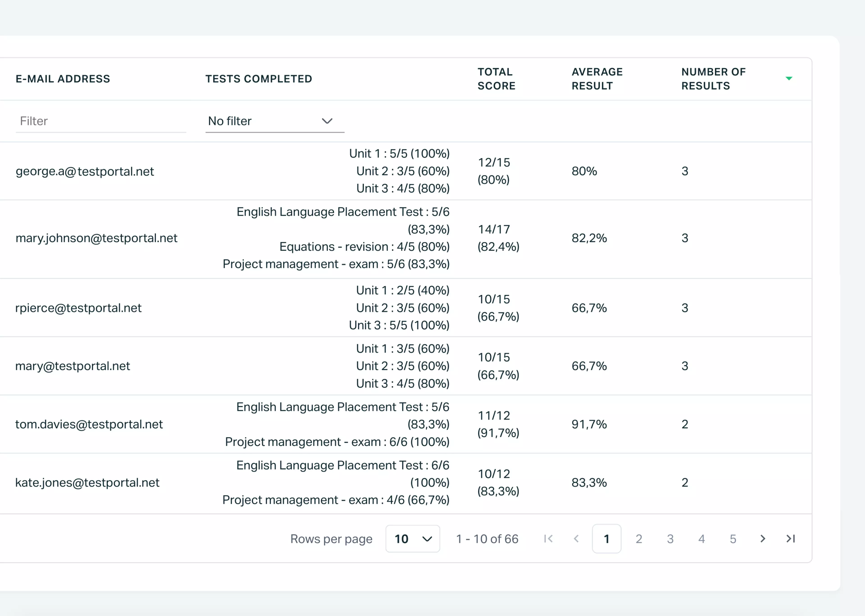Click the green sort arrow above Number of Results

pyautogui.click(x=789, y=79)
